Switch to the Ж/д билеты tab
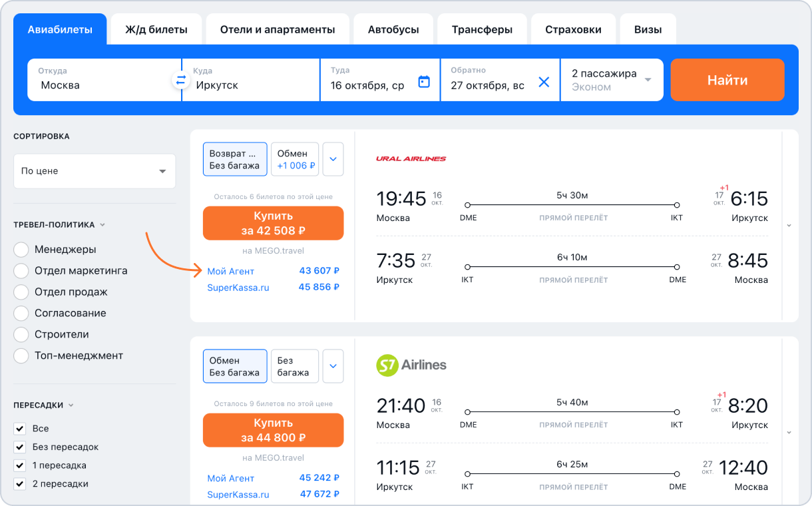The height and width of the screenshot is (506, 812). click(156, 29)
